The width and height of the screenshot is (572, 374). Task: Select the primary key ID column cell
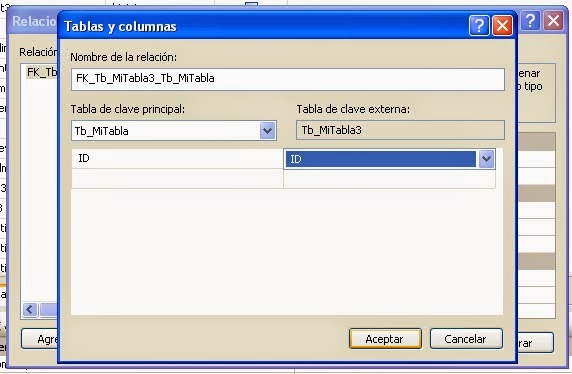(177, 158)
